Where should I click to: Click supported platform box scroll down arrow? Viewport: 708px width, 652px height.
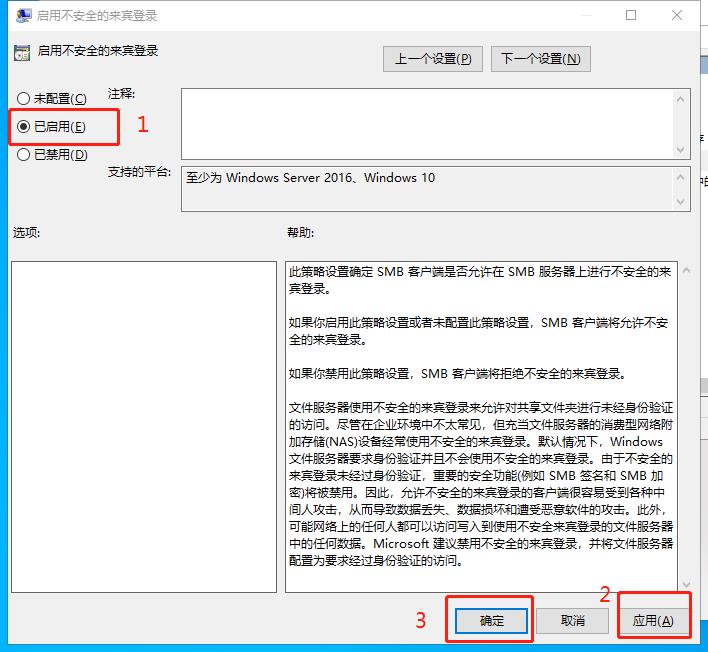click(681, 202)
